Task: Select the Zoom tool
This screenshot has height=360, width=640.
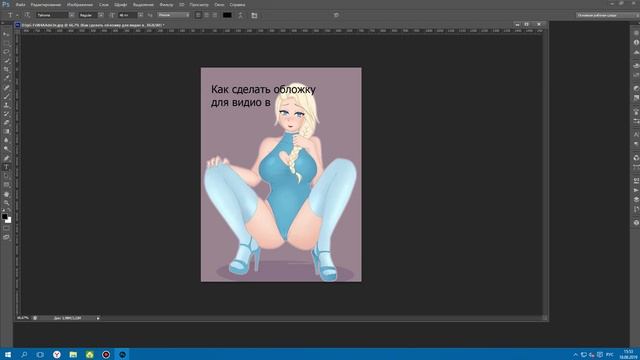Action: [x=6, y=202]
